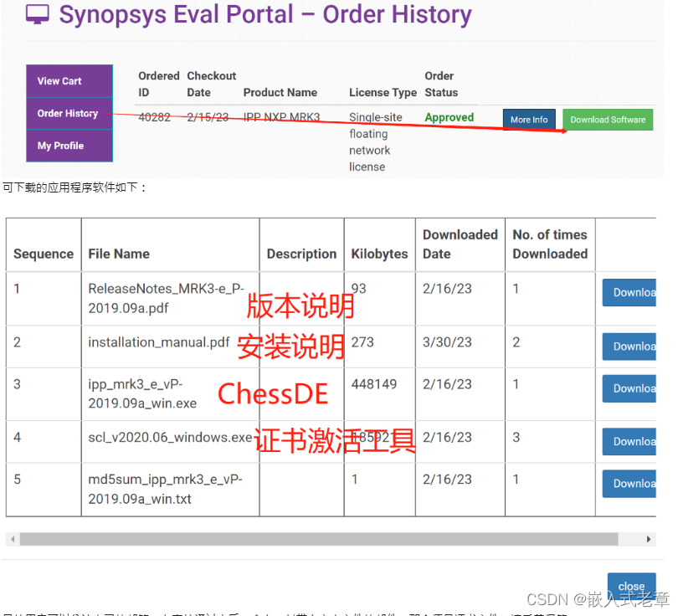
Task: Click file name md5sum_ipp_mrk3_e_vP-2019.09a_win.txt
Action: [165, 489]
